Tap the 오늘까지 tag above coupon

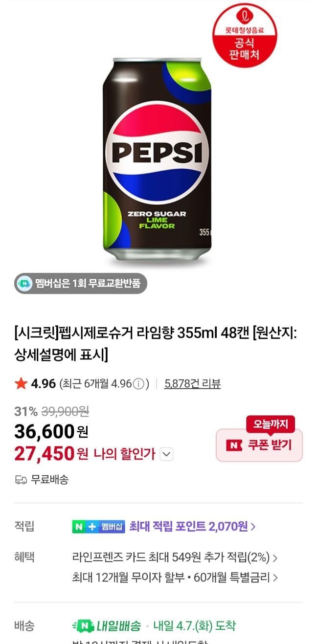point(271,423)
